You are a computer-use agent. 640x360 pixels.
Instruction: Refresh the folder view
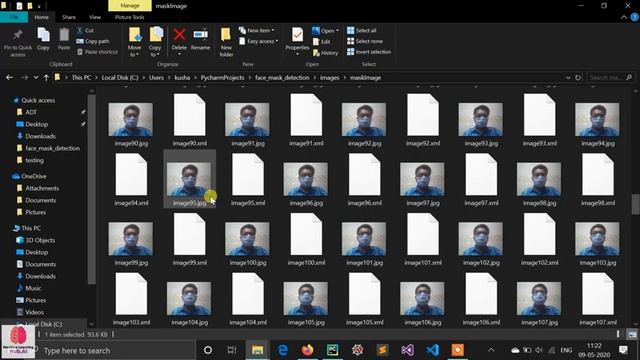(x=578, y=78)
